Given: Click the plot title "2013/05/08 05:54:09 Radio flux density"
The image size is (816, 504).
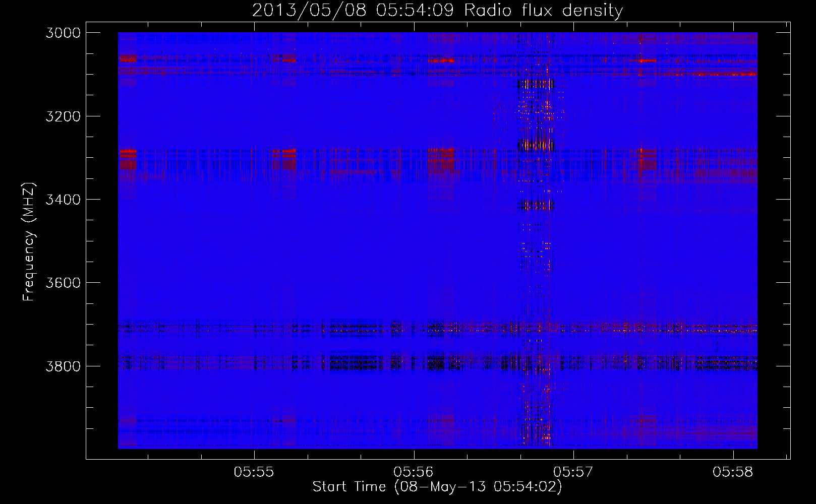Looking at the screenshot, I should point(437,11).
